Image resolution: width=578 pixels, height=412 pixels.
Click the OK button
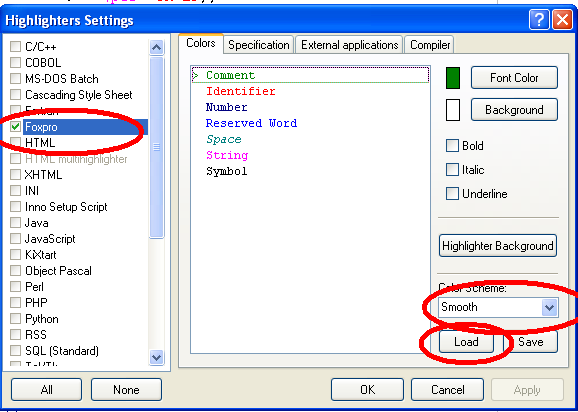click(x=367, y=390)
